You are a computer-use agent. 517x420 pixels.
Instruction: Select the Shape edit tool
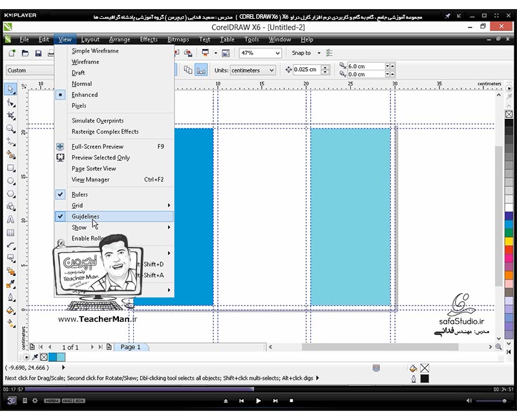[10, 103]
